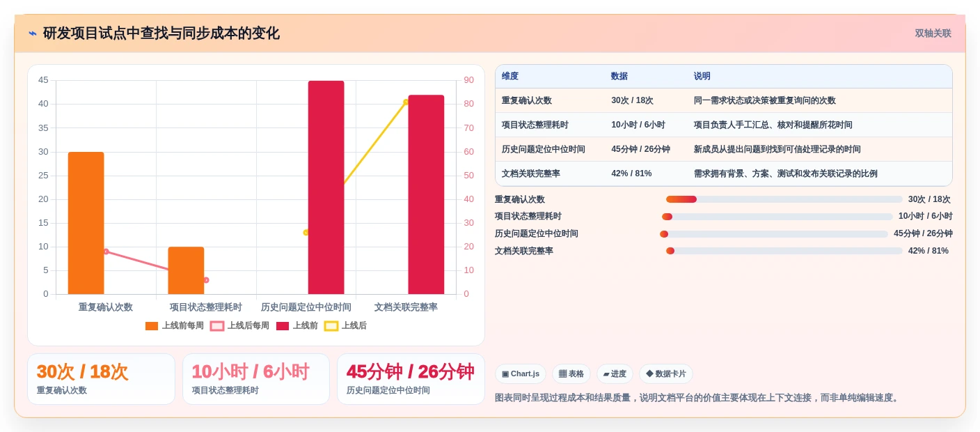Click the lightning icon beside the title

point(33,33)
